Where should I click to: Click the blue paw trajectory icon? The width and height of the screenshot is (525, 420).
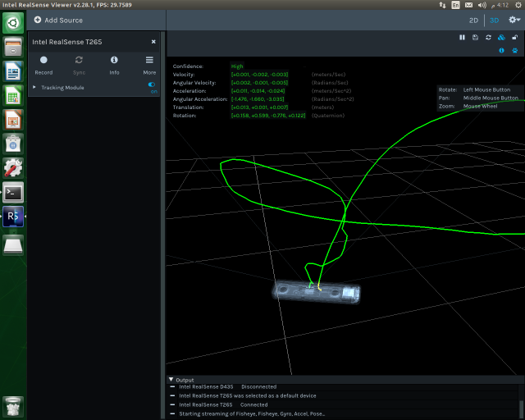(x=514, y=50)
